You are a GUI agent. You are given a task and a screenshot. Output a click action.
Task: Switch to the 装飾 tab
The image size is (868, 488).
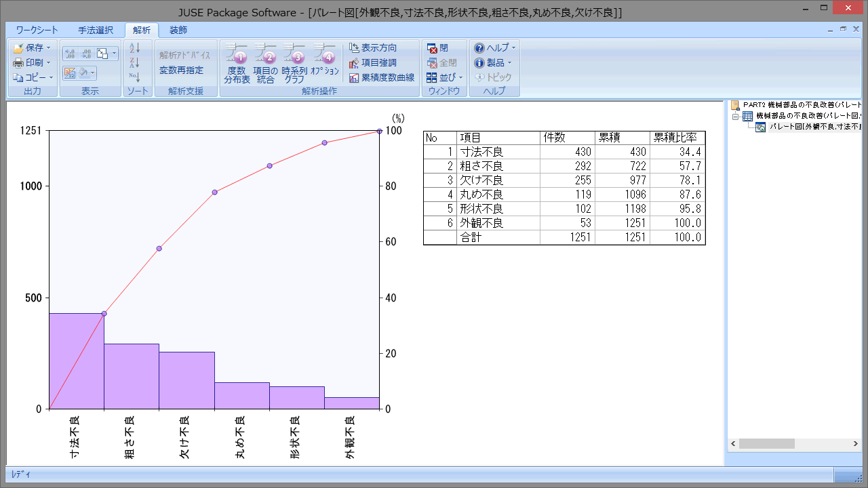pyautogui.click(x=178, y=30)
